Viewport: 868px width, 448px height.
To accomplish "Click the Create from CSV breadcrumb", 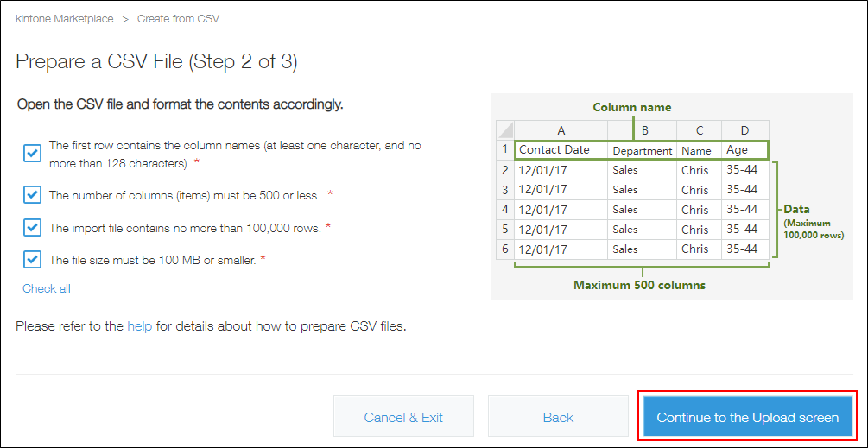I will pyautogui.click(x=178, y=18).
